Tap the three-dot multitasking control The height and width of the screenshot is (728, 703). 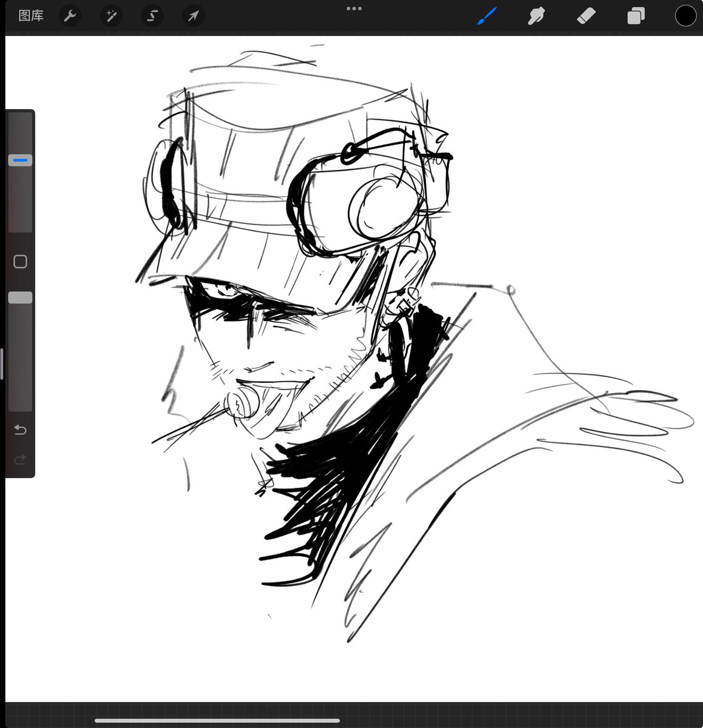(354, 8)
